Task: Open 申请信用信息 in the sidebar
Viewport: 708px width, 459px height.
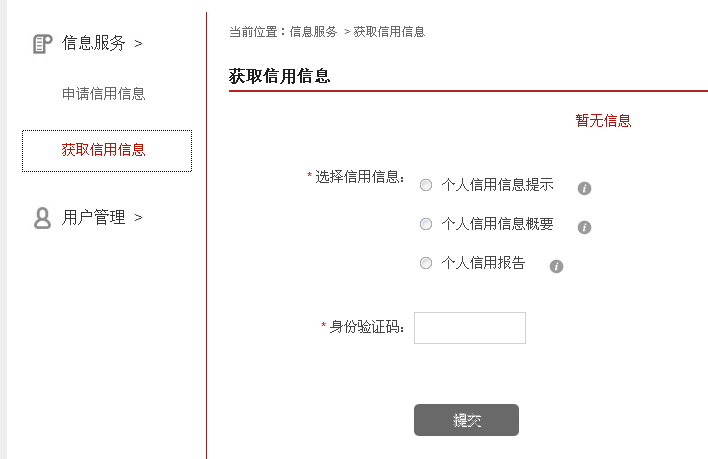Action: click(x=104, y=94)
